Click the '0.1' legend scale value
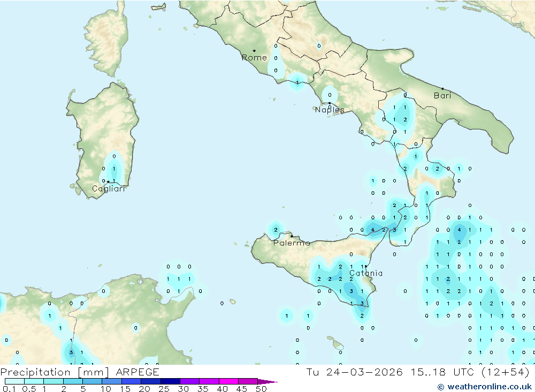Viewport: 535px width, 392px height. (x=9, y=389)
